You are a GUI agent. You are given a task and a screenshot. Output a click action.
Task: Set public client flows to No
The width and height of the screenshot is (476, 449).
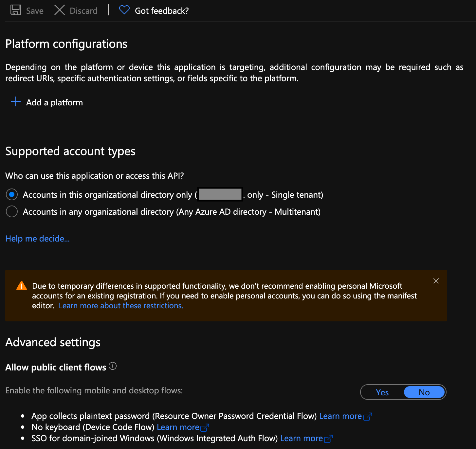[x=424, y=392]
